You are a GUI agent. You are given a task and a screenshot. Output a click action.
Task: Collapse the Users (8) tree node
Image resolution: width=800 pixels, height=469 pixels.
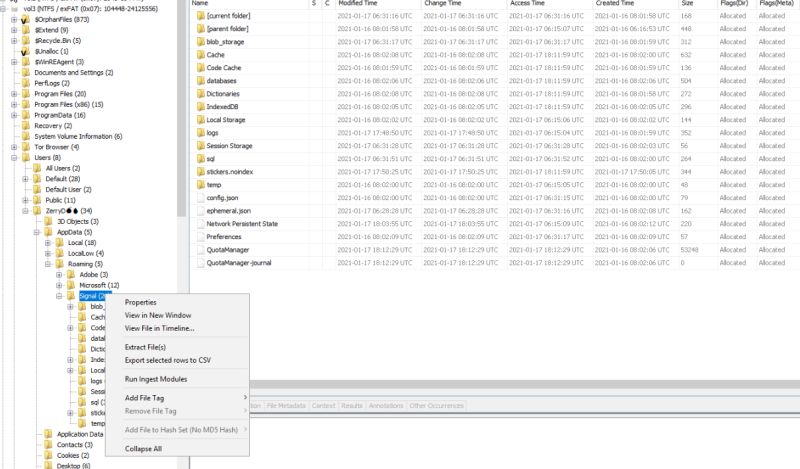[x=14, y=158]
